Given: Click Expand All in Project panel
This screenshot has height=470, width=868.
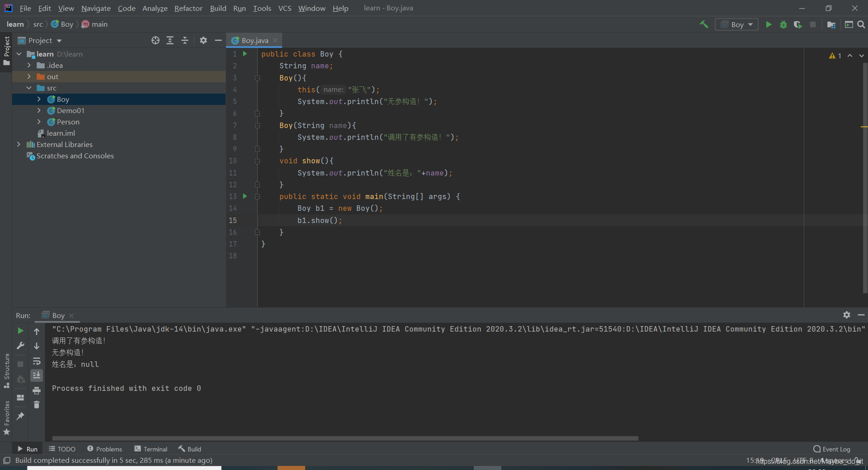Looking at the screenshot, I should click(170, 40).
